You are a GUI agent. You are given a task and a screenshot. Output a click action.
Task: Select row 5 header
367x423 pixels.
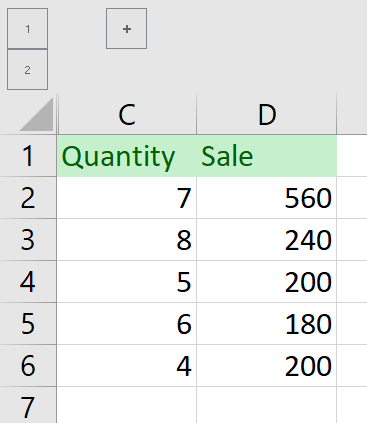tap(28, 324)
